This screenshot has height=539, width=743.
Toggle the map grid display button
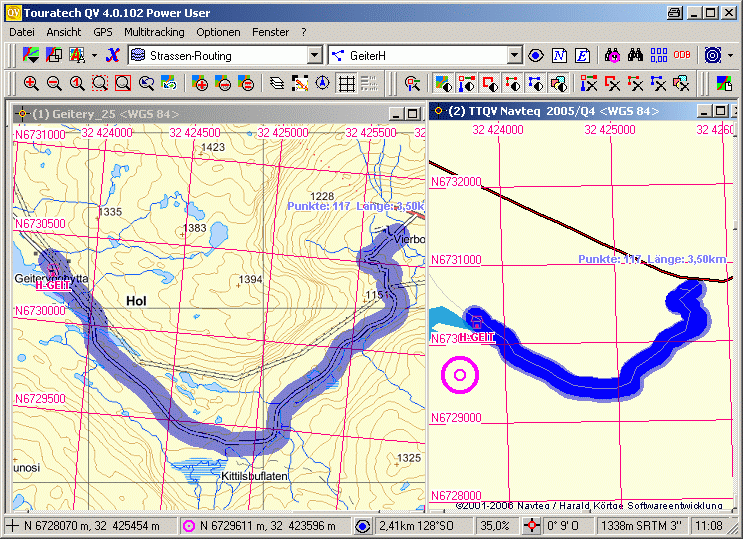(x=346, y=84)
